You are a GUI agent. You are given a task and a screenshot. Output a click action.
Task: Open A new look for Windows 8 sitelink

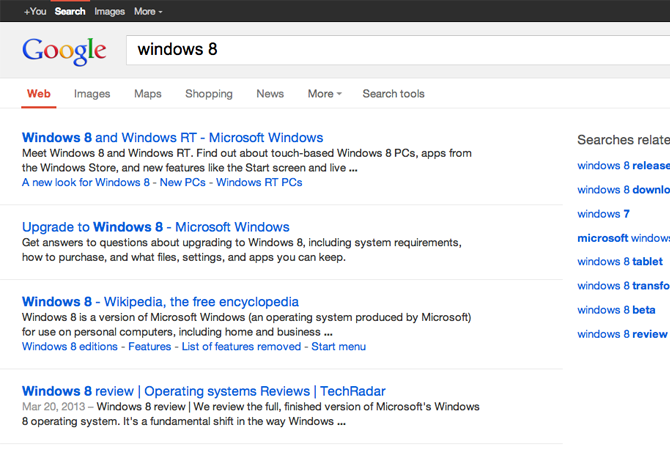tap(86, 182)
